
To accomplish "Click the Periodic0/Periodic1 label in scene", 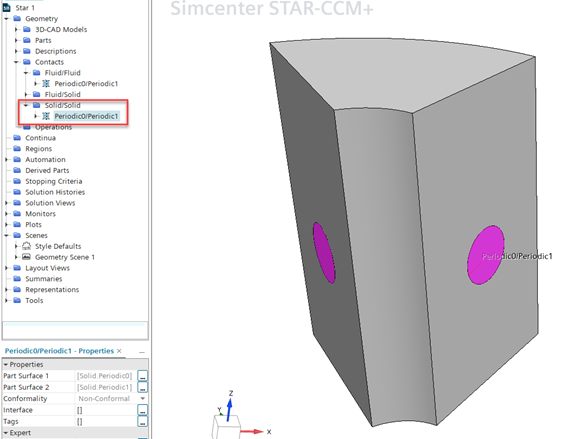I will 517,256.
